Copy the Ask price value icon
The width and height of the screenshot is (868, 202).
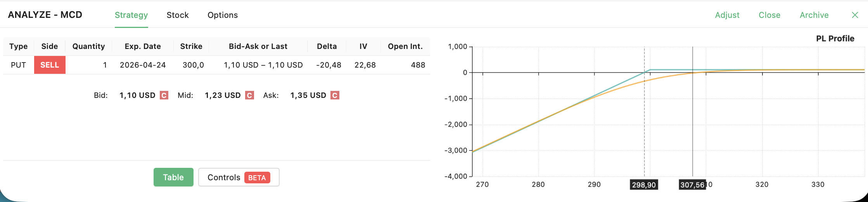point(335,95)
